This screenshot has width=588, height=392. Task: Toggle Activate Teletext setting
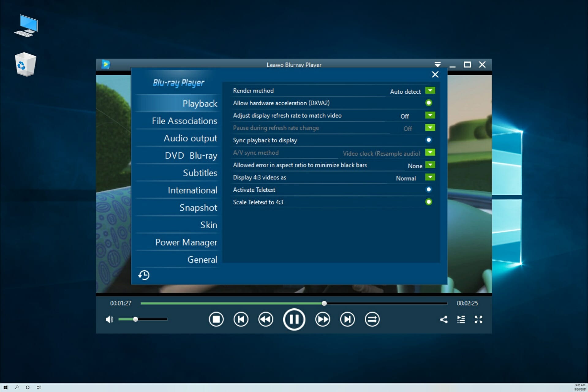click(x=428, y=189)
